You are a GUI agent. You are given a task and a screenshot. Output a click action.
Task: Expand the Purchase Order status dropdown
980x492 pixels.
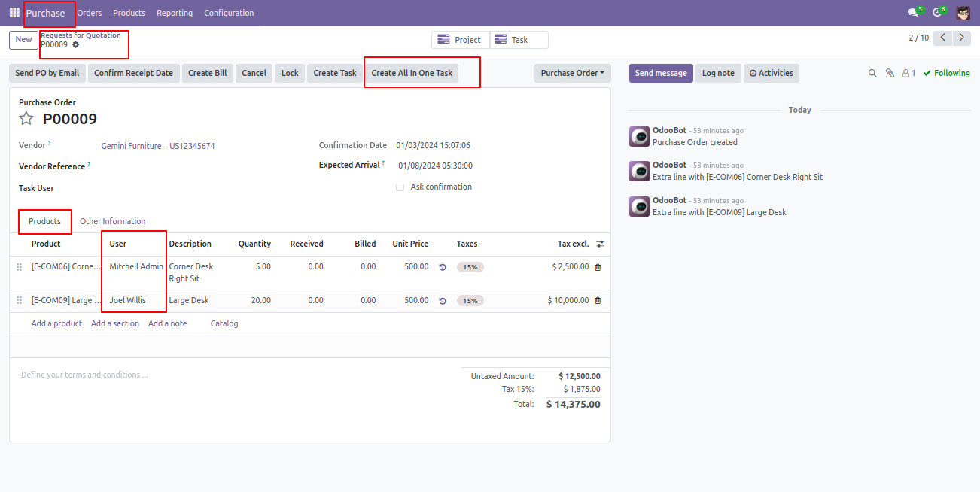pos(573,73)
